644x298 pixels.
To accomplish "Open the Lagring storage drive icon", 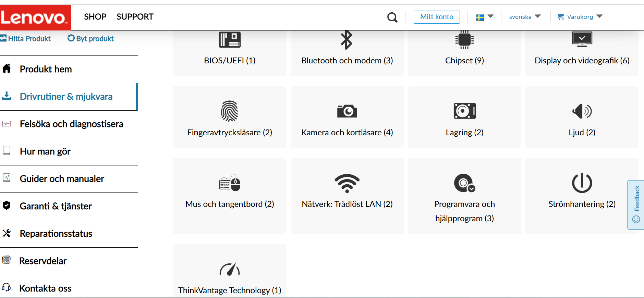I will coord(464,111).
